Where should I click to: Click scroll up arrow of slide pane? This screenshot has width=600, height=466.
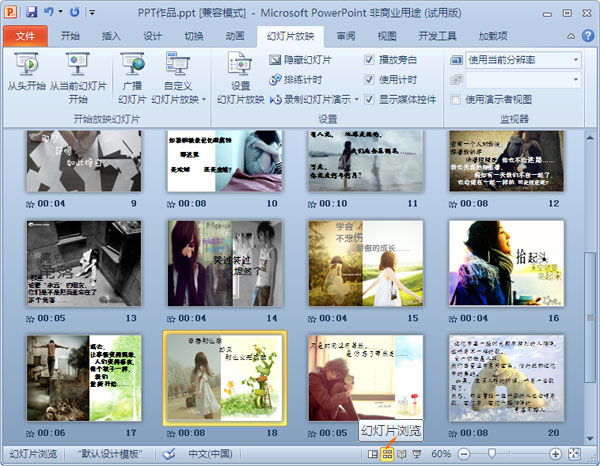pos(590,138)
